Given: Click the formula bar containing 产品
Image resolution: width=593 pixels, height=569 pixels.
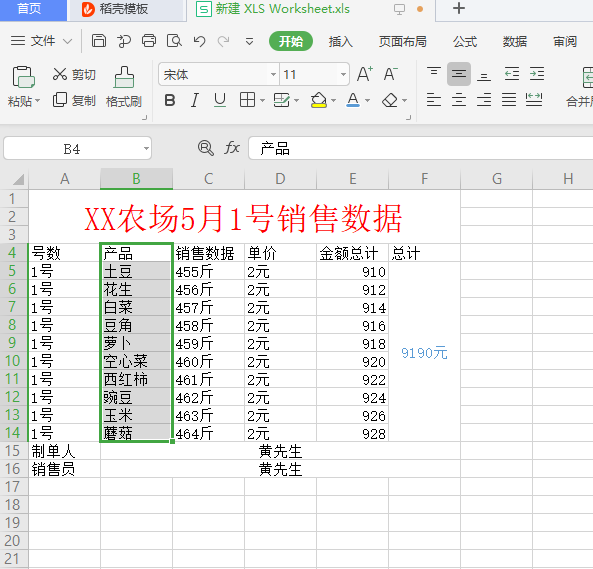Looking at the screenshot, I should [420, 148].
